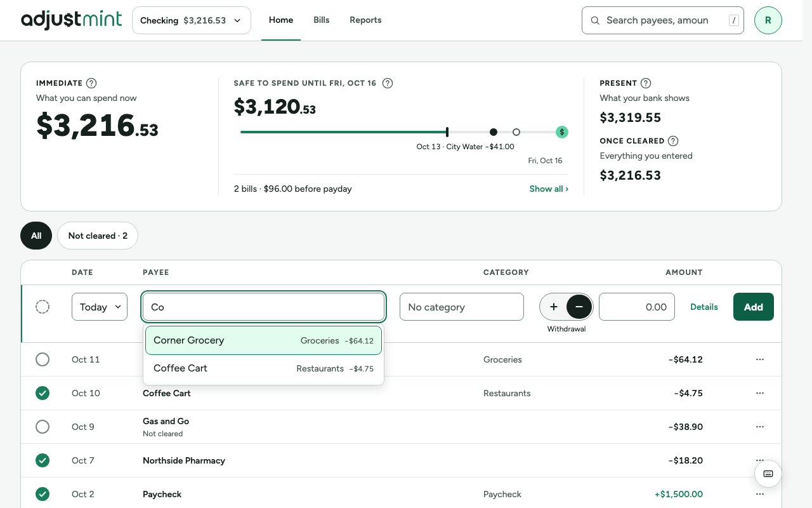Screen dimensions: 812x508
Task: Select the Northside Pharmacy payee name
Action: [x=184, y=460]
